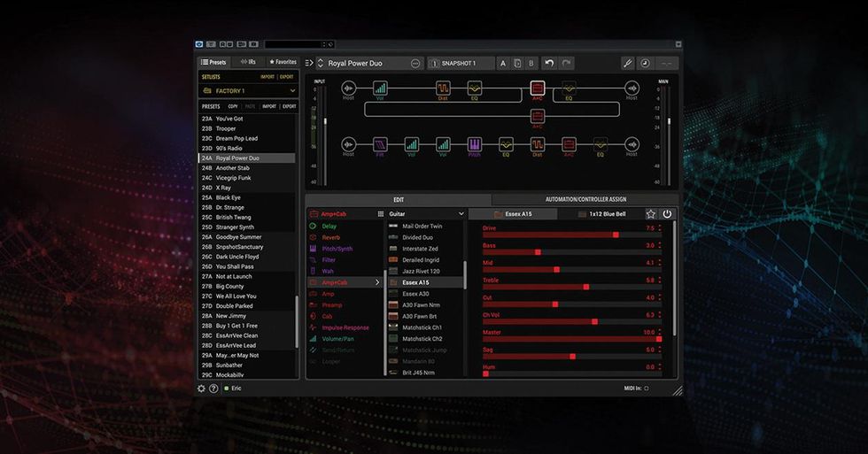Switch to the Favorites tab
The image size is (868, 454).
[x=283, y=62]
